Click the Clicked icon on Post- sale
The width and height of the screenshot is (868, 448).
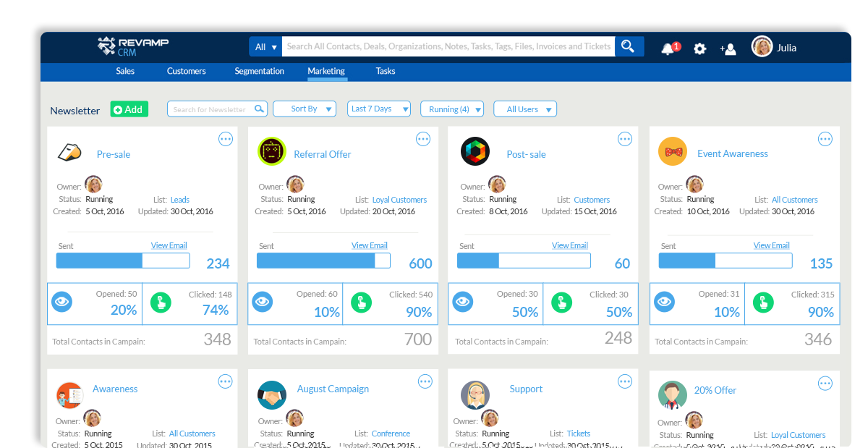click(x=562, y=303)
